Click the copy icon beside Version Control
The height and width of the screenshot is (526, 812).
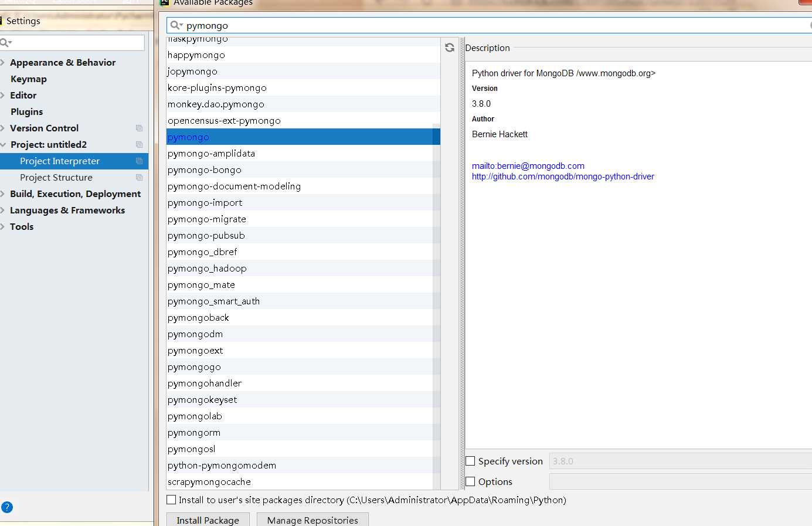tap(139, 128)
